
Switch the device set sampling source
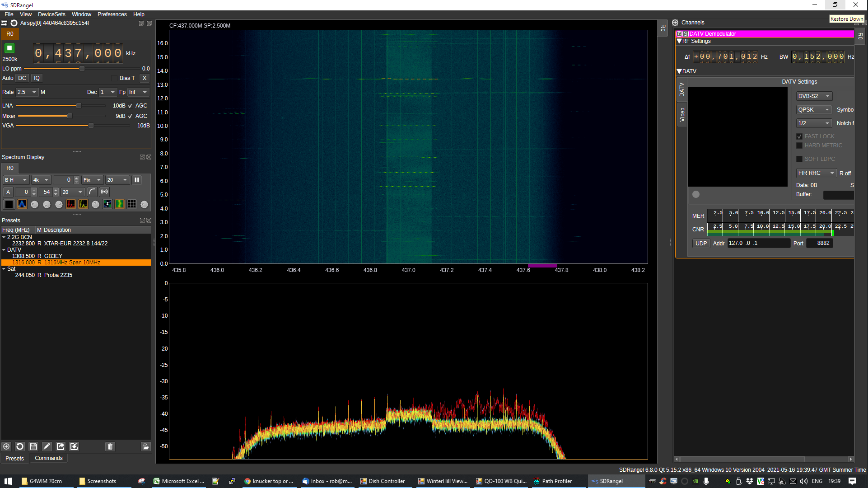(x=4, y=23)
